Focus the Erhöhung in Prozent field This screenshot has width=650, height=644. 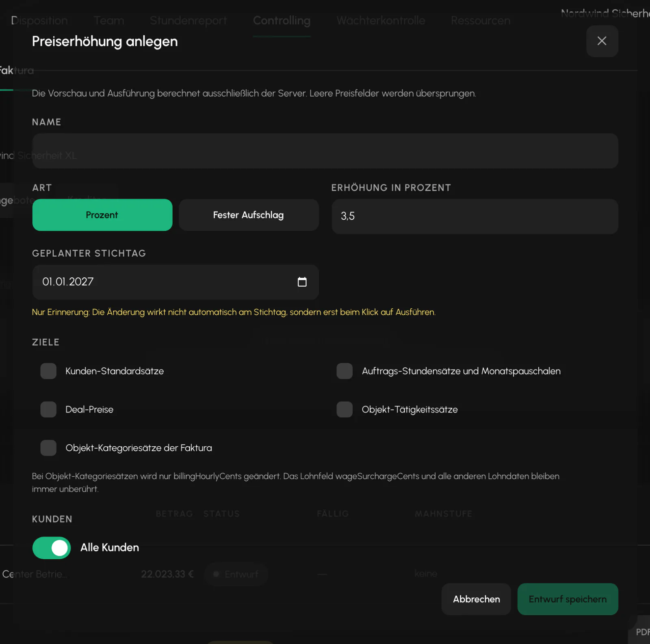[x=475, y=216]
